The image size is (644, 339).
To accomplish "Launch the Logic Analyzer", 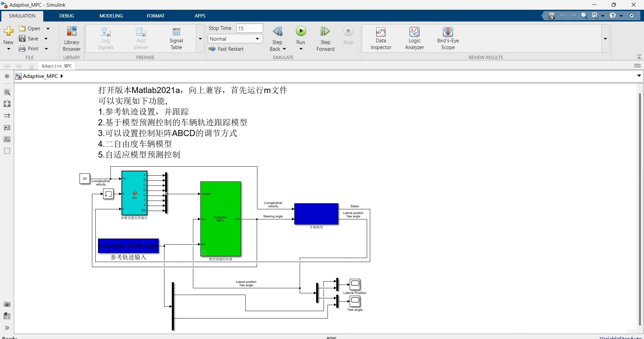I will (x=414, y=39).
